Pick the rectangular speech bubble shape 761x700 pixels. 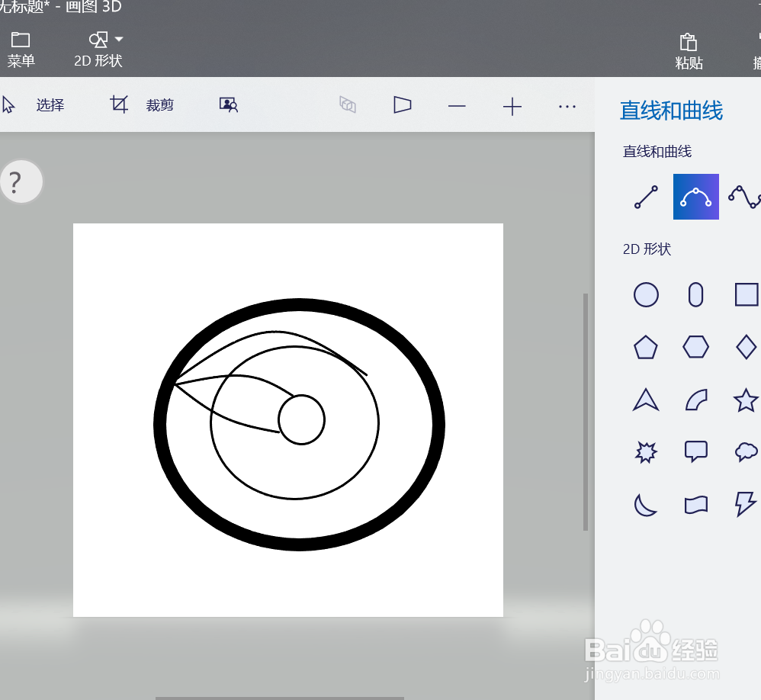point(696,451)
